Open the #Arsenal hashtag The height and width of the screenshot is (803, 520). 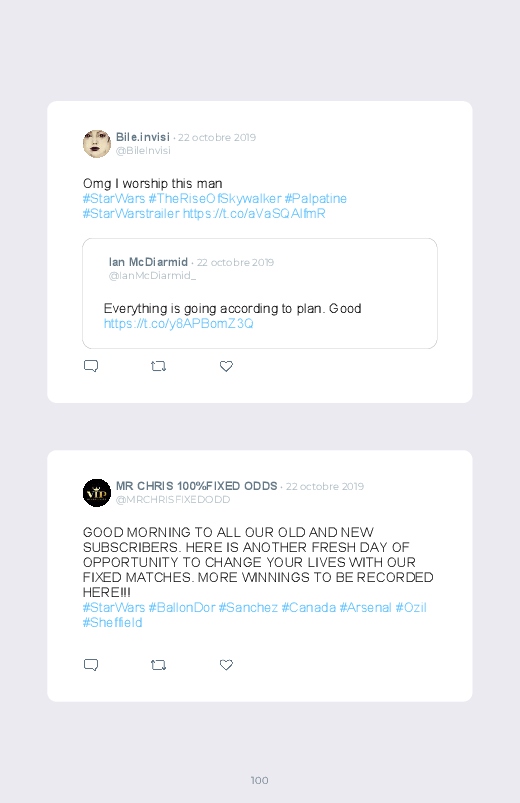365,607
